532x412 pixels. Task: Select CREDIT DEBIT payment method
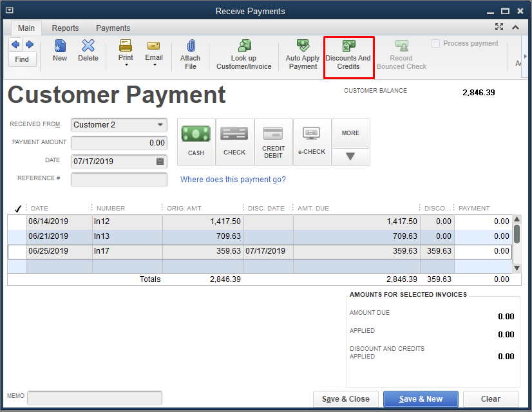point(273,142)
